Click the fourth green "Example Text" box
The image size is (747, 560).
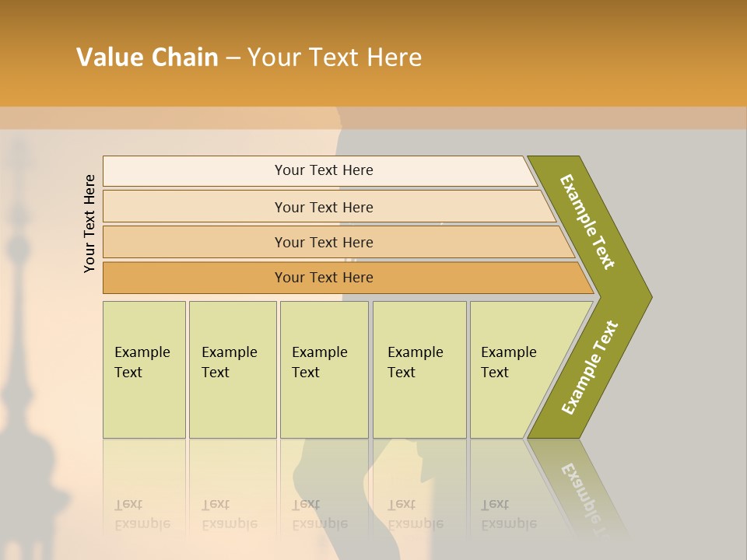419,369
